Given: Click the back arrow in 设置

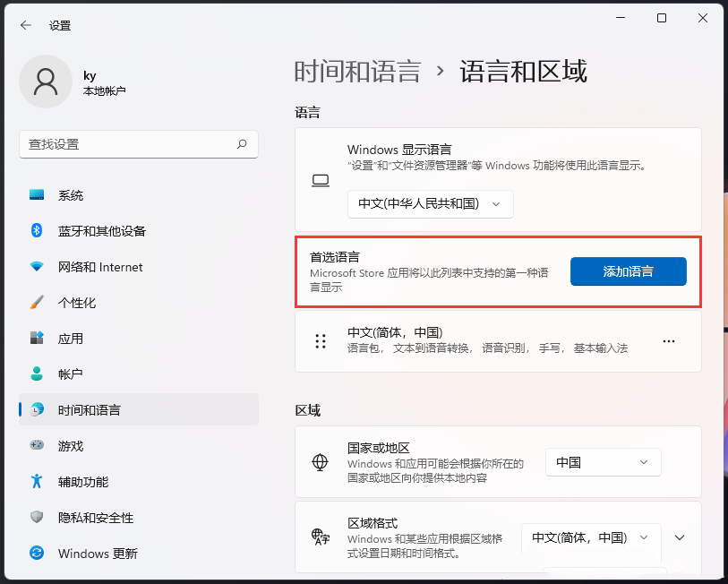Looking at the screenshot, I should (24, 25).
